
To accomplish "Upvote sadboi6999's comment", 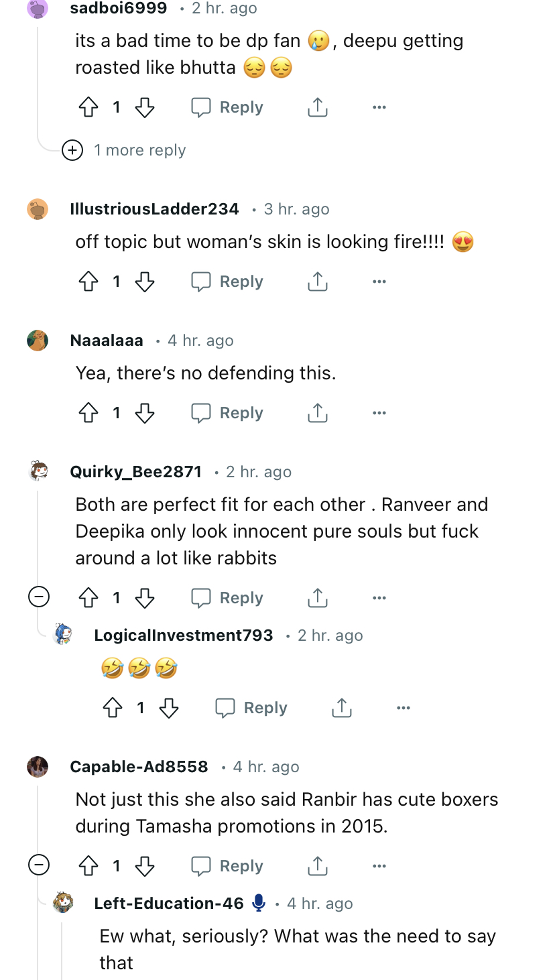I will (x=88, y=107).
